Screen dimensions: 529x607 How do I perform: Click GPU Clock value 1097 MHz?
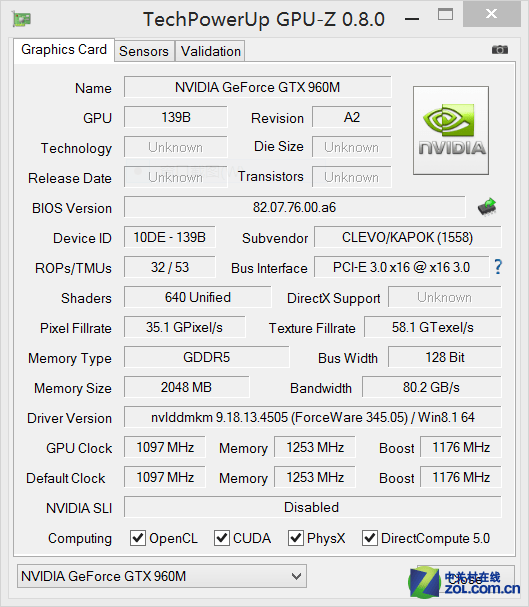pos(165,447)
